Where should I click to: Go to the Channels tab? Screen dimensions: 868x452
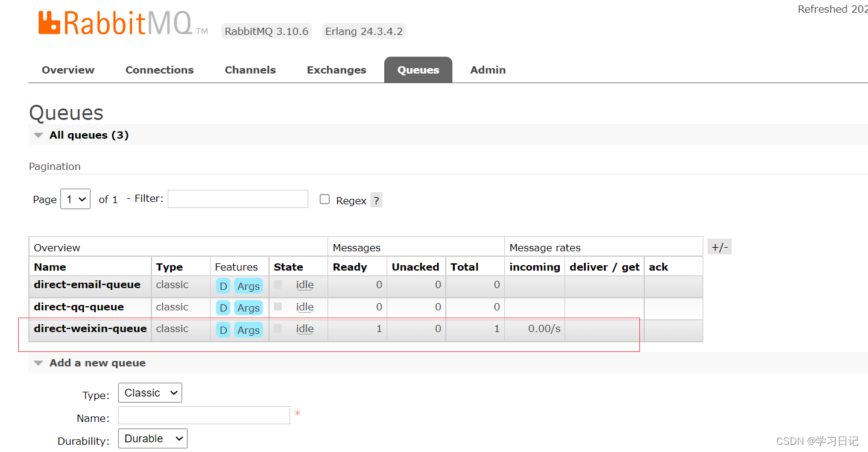pyautogui.click(x=250, y=70)
